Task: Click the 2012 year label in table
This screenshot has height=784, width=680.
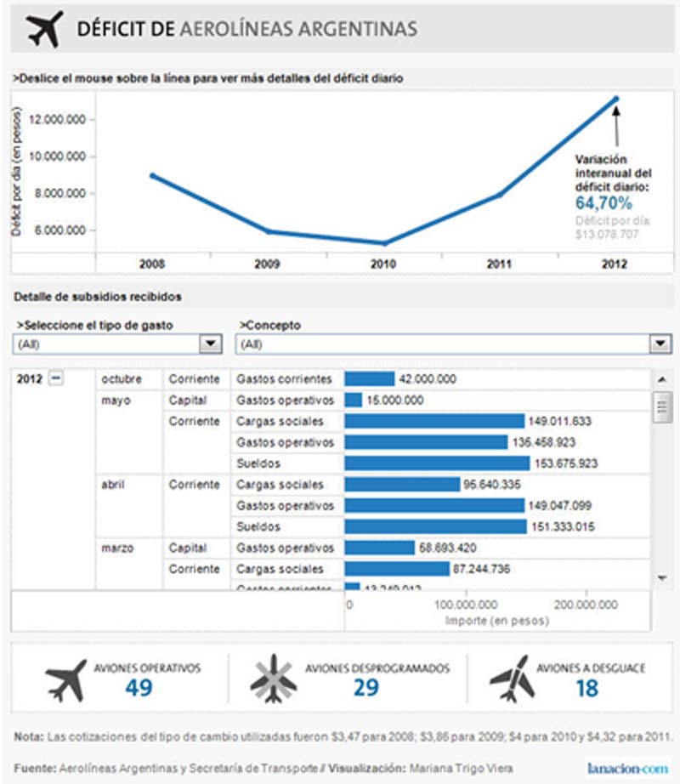Action: pos(30,379)
